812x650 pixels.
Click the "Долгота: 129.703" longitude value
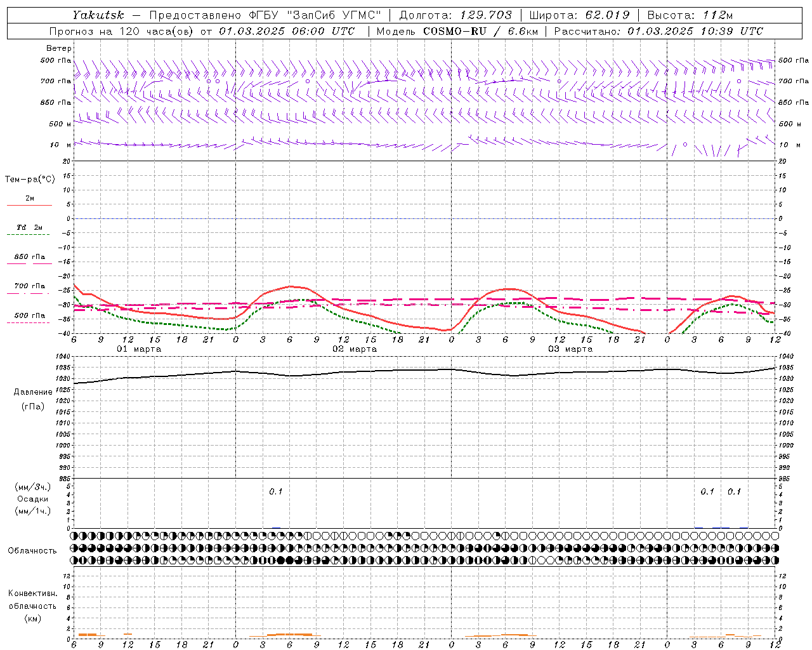[x=455, y=15]
